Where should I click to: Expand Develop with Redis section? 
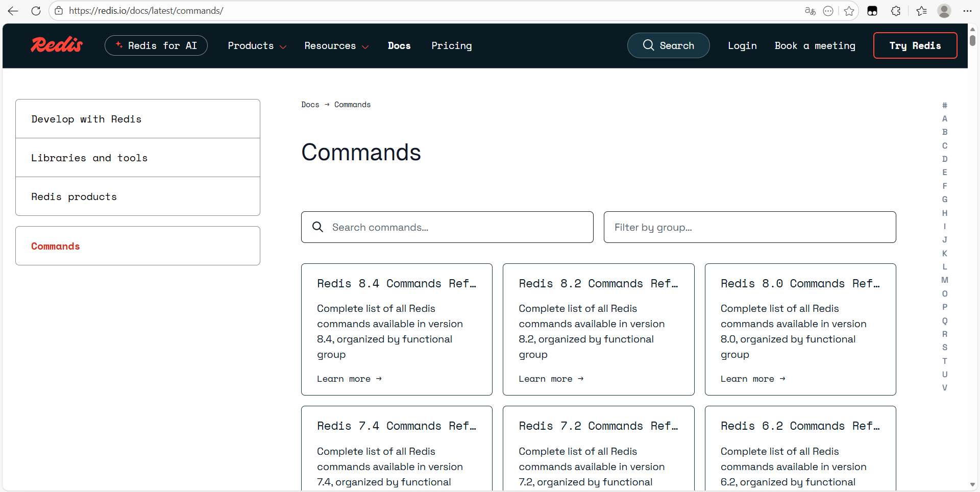138,119
